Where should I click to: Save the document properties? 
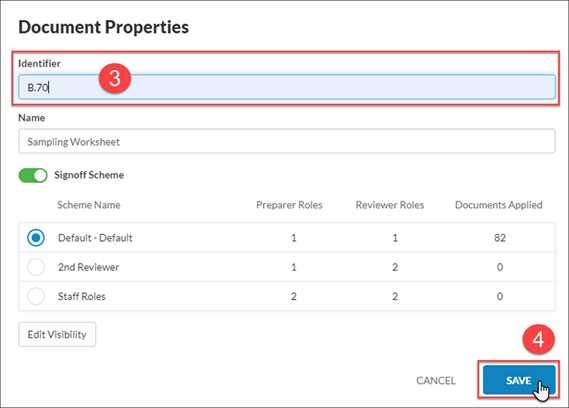click(x=519, y=380)
